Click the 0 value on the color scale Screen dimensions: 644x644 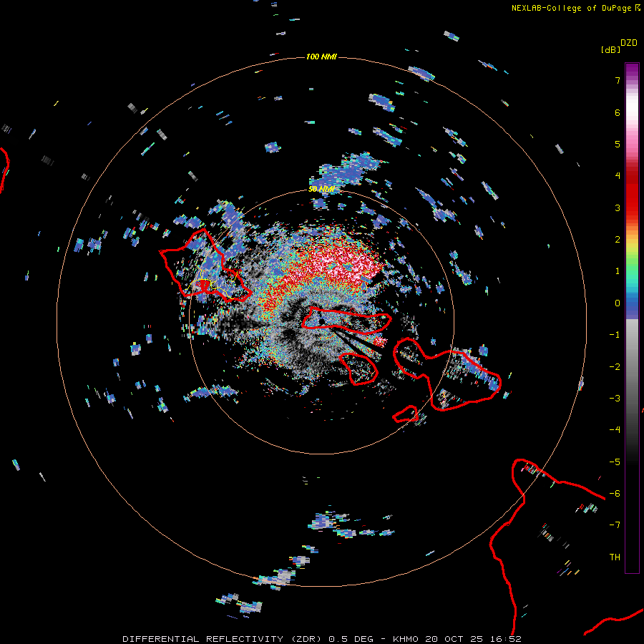(618, 303)
